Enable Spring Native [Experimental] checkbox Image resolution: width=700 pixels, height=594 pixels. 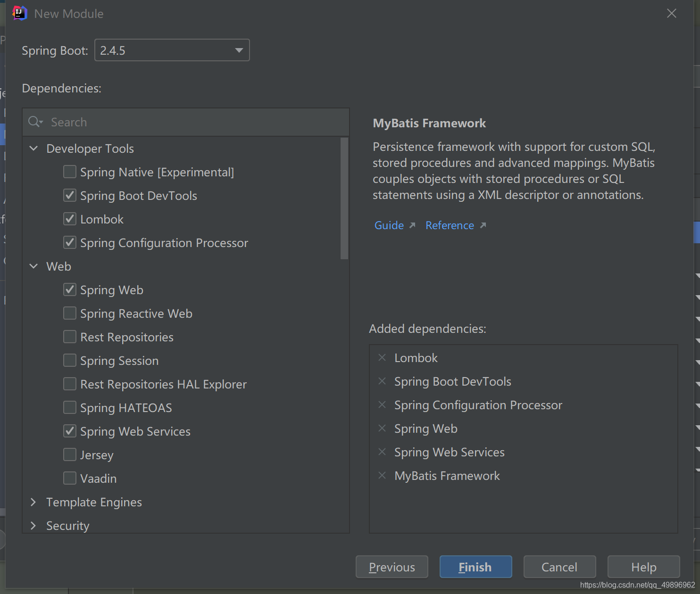(x=70, y=172)
